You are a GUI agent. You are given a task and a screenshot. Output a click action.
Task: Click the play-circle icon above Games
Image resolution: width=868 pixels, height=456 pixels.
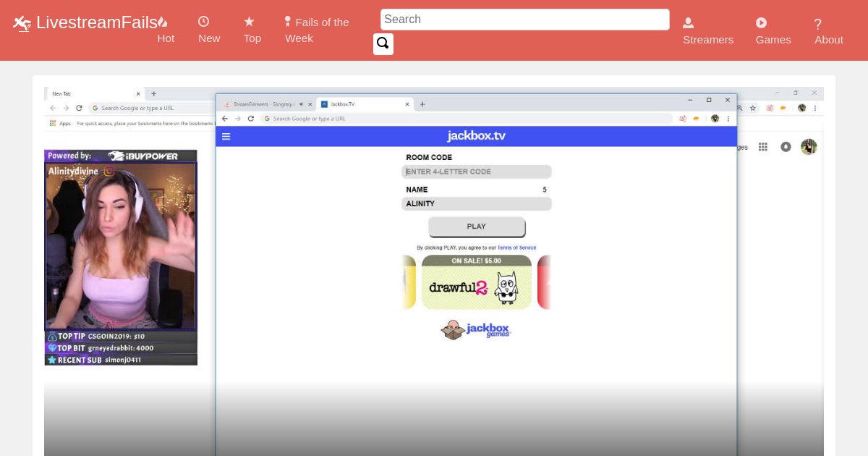click(761, 23)
